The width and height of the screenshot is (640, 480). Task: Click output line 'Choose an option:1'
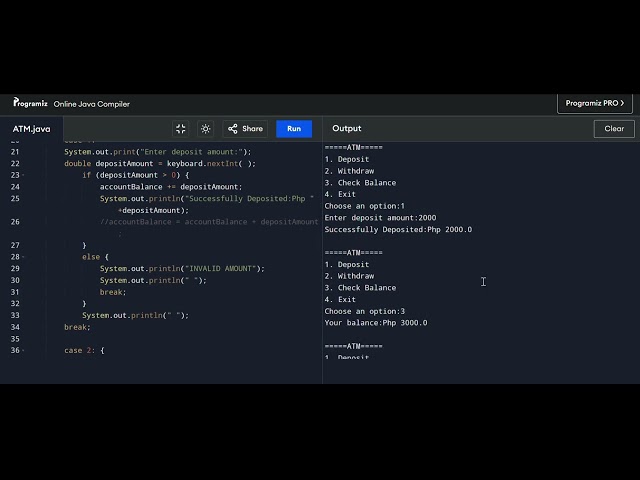pos(364,206)
